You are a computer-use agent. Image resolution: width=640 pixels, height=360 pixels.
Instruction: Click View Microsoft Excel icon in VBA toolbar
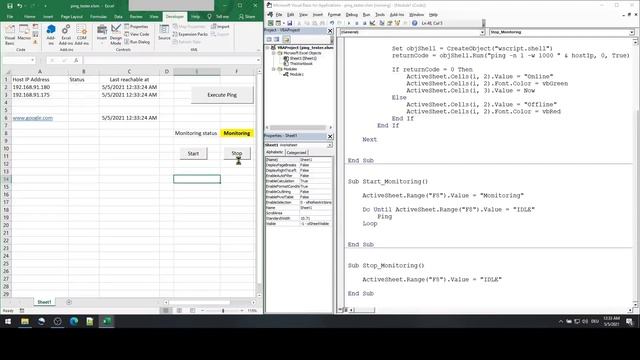[x=271, y=23]
